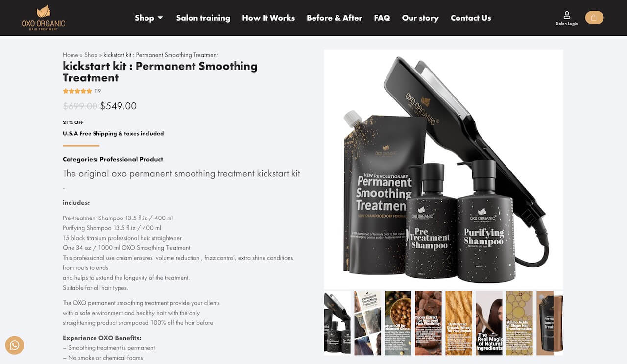Navigate to the FAQ page
This screenshot has height=364, width=627.
(x=382, y=18)
